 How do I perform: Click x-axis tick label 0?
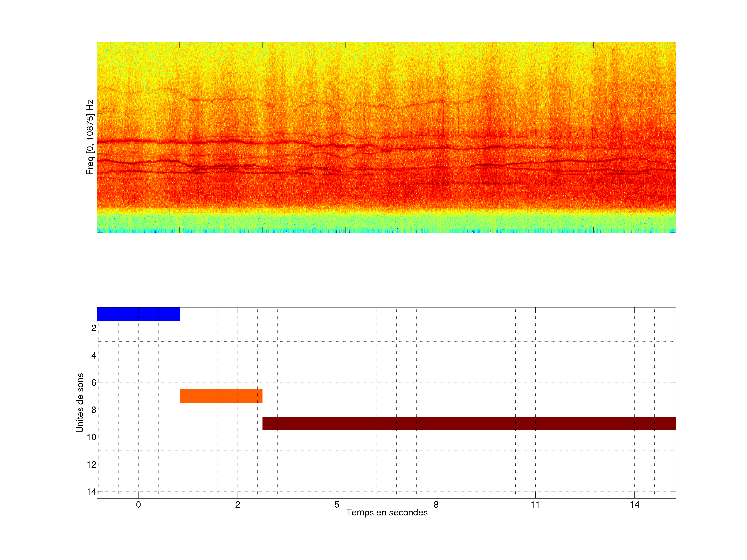click(138, 505)
